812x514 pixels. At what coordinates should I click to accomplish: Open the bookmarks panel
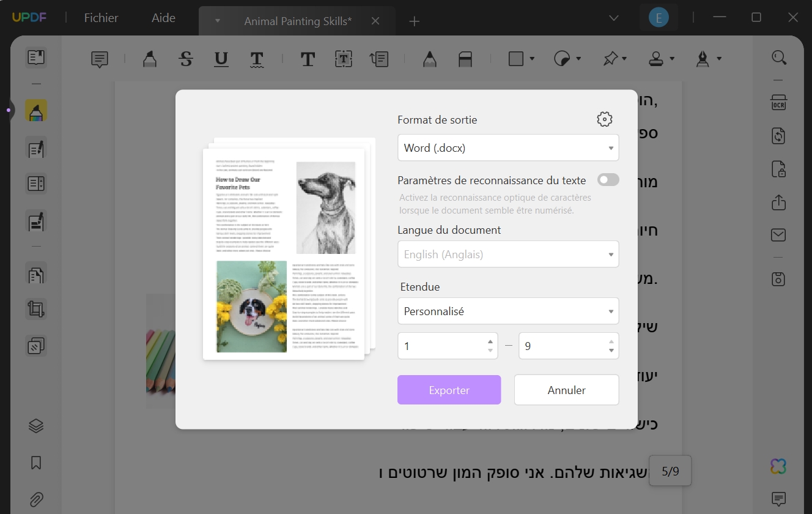point(35,463)
